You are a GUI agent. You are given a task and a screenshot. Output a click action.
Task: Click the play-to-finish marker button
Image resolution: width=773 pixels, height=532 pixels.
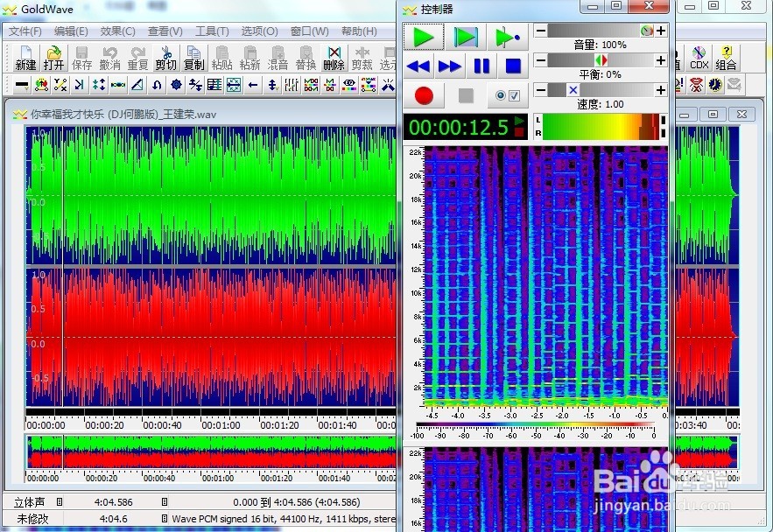coord(507,37)
